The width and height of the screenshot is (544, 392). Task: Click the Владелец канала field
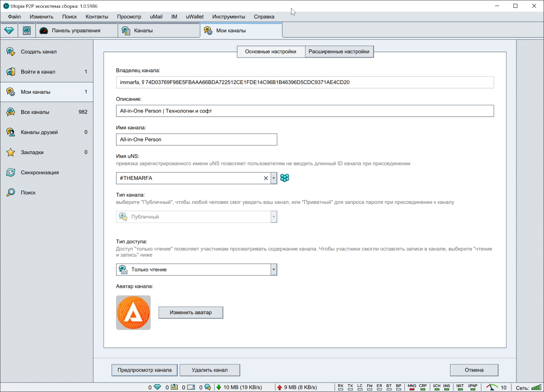305,82
